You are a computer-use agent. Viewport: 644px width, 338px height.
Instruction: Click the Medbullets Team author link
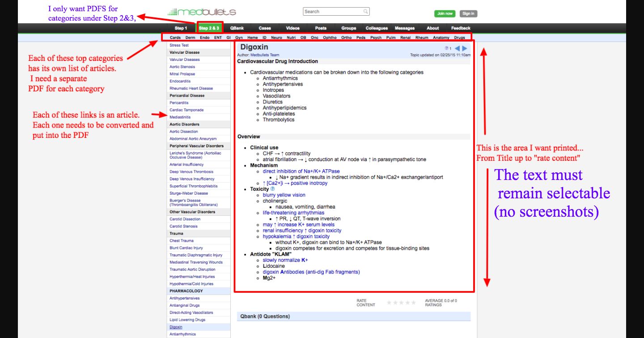264,55
